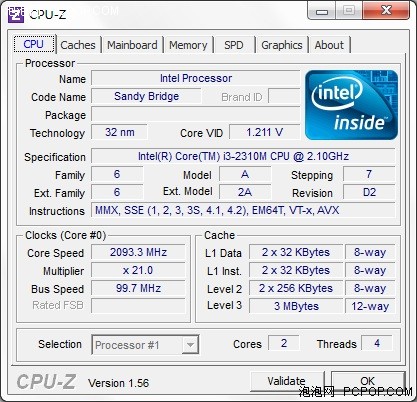Click the Instructions field listing MMX, SSE
This screenshot has height=402, width=417.
tap(243, 210)
